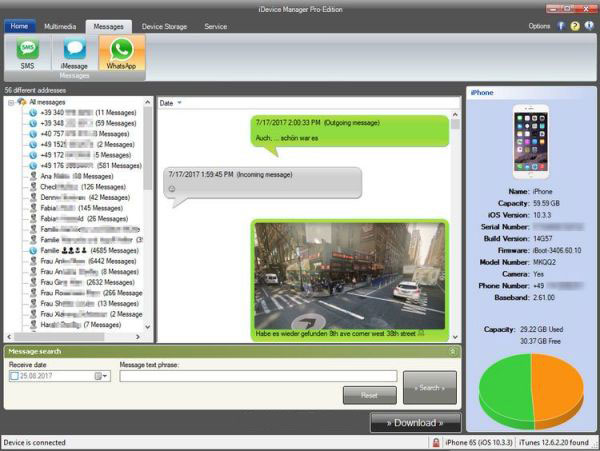The image size is (600, 451).
Task: Select the +39 348 (59 Messages) contact
Action: [88, 123]
